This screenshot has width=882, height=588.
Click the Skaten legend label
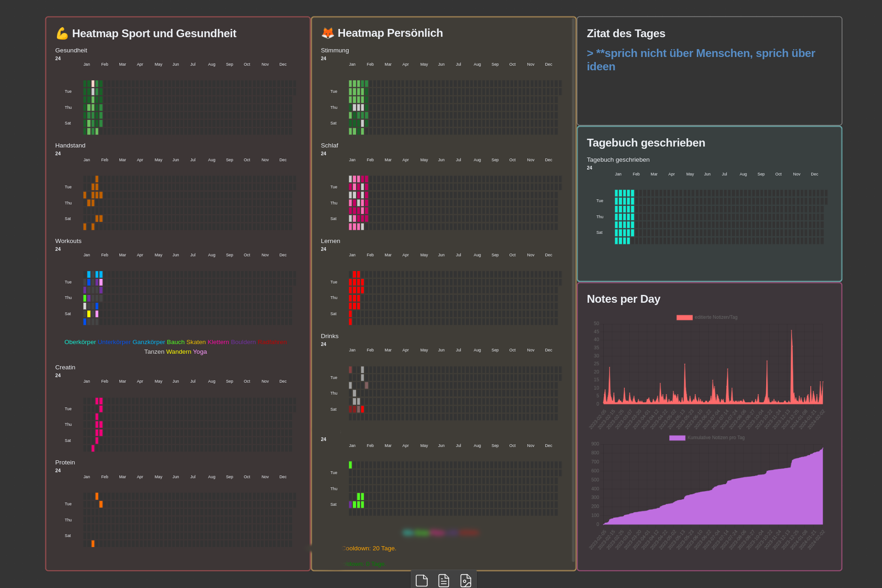click(x=196, y=342)
